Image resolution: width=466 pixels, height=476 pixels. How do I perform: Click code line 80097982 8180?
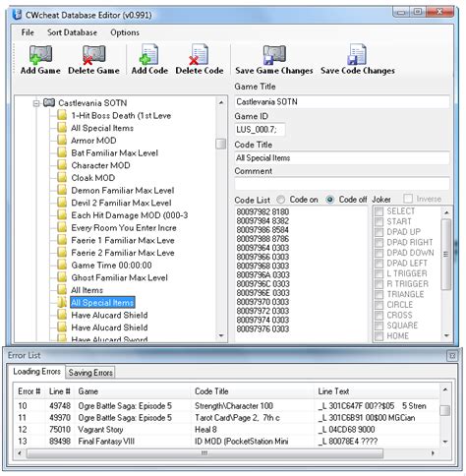click(262, 211)
